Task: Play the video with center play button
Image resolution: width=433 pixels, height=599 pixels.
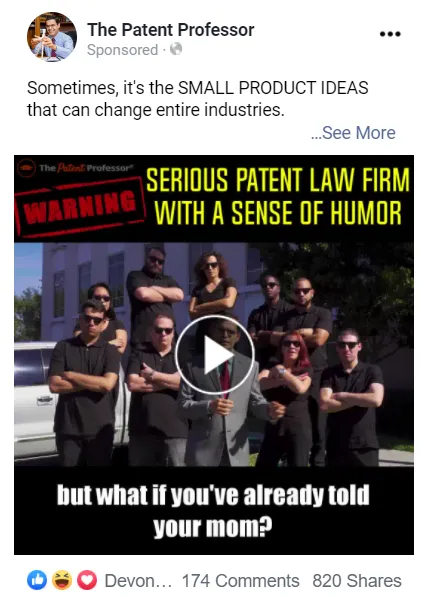Action: tap(214, 355)
